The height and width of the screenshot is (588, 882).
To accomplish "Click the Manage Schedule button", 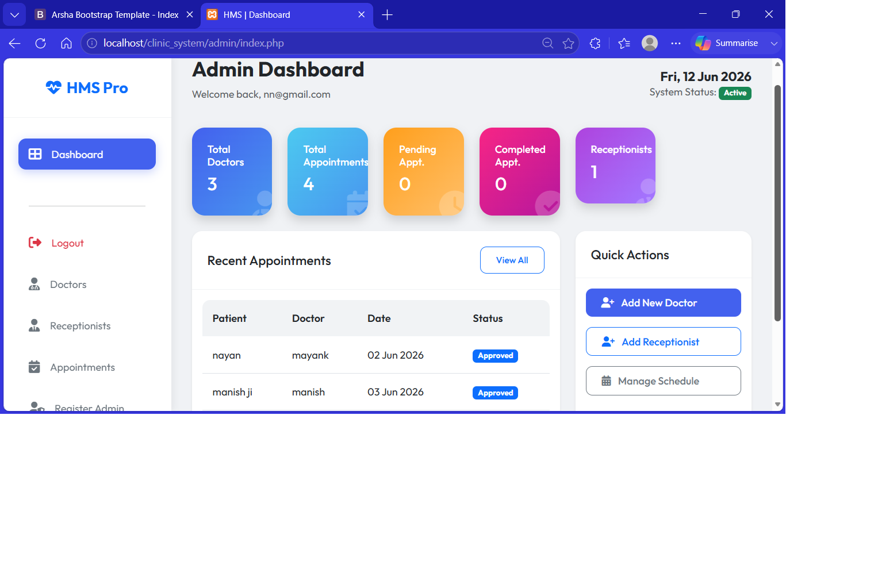I will 664,381.
